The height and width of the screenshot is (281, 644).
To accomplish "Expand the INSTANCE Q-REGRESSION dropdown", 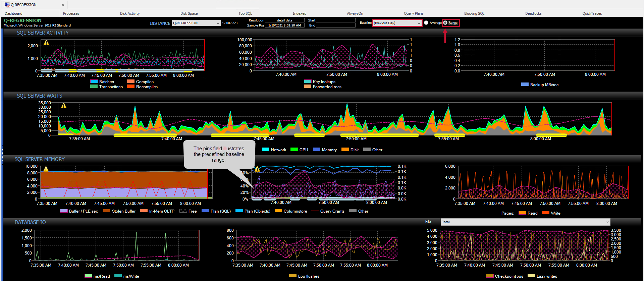I will coord(218,23).
